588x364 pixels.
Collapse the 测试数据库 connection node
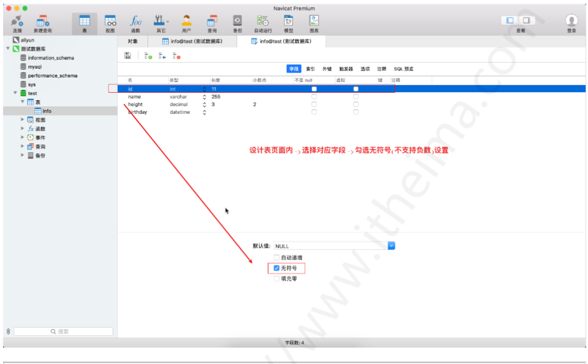coord(8,48)
